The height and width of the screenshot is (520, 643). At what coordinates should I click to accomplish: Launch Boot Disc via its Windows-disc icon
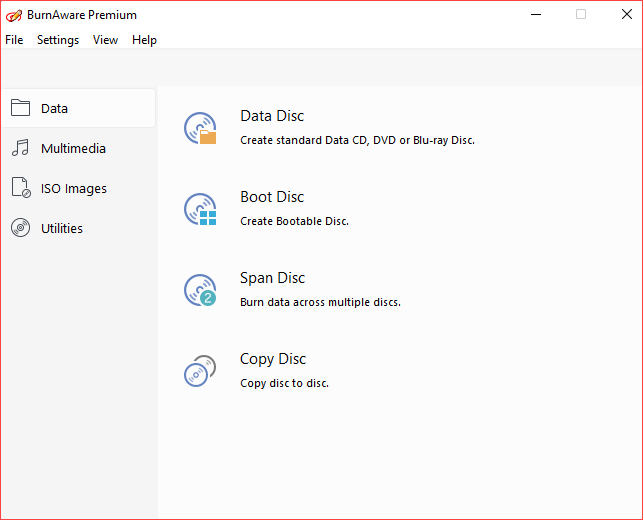(x=200, y=209)
